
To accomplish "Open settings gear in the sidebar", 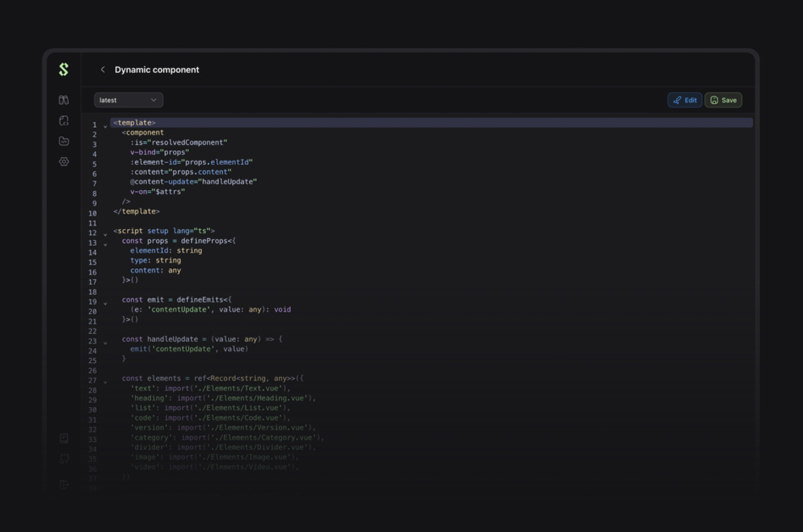I will coord(64,161).
